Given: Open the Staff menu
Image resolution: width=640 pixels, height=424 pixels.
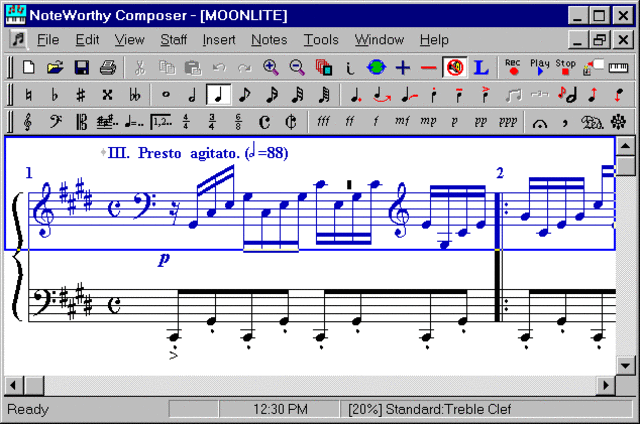Looking at the screenshot, I should click(173, 40).
